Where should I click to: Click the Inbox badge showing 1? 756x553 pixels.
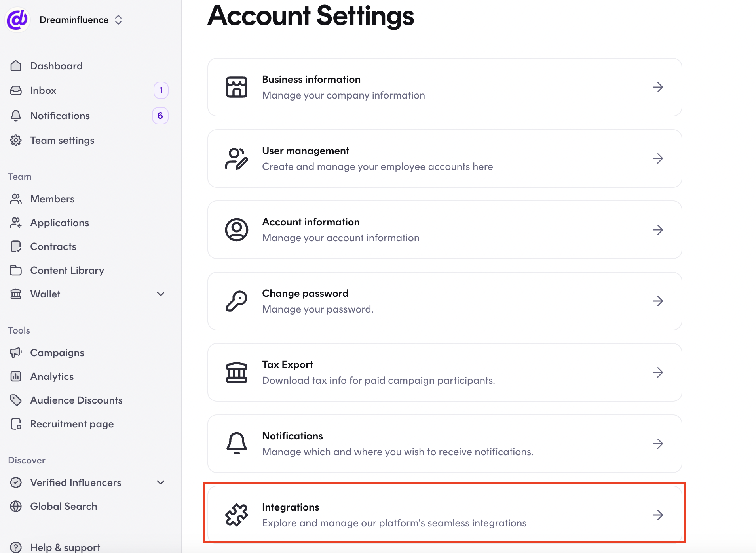pyautogui.click(x=161, y=90)
